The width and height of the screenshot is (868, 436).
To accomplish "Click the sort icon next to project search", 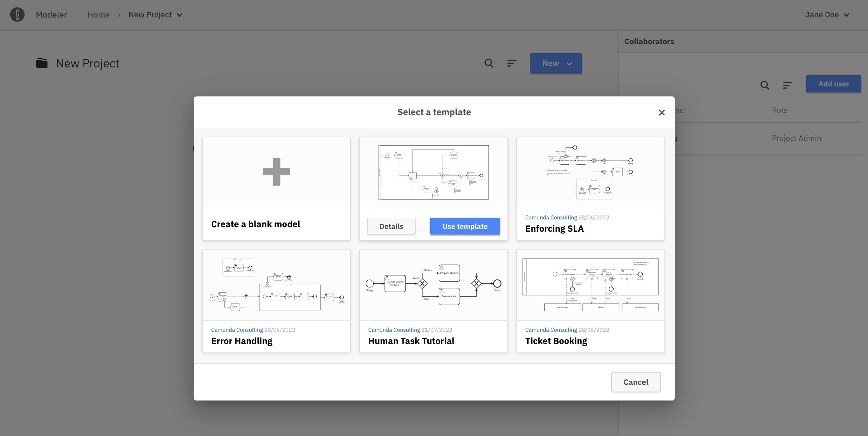I will 512,63.
